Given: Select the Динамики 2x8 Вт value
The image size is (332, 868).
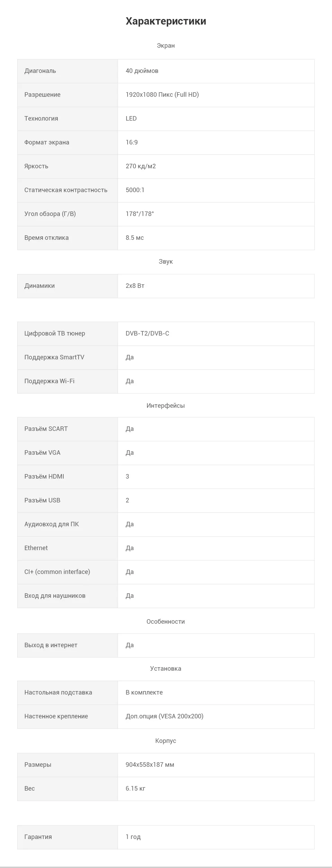Looking at the screenshot, I should [135, 286].
